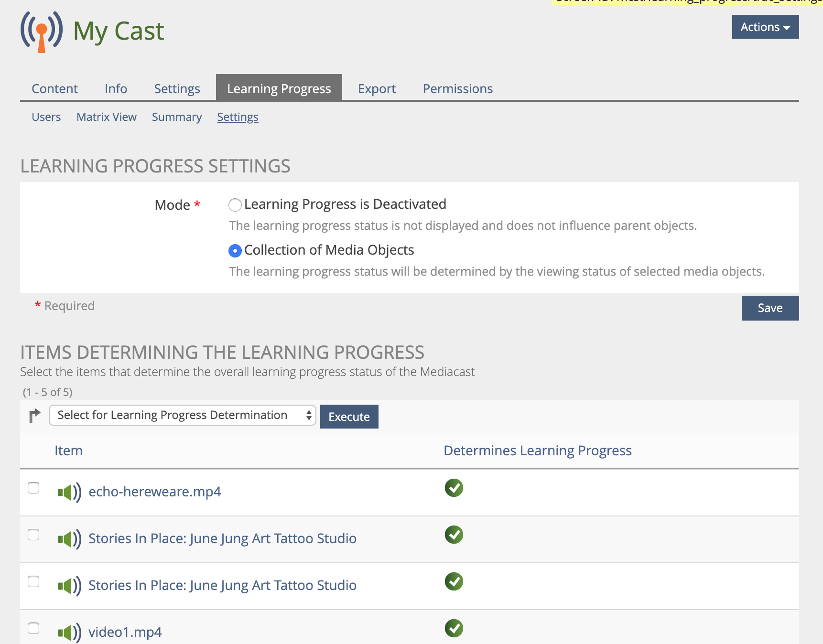
Task: Tick the checkbox for echo-hereweare.mp4
Action: (x=33, y=488)
